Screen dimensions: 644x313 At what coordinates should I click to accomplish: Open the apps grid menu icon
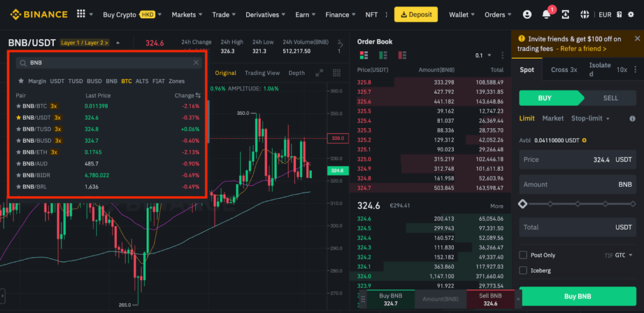click(x=81, y=14)
